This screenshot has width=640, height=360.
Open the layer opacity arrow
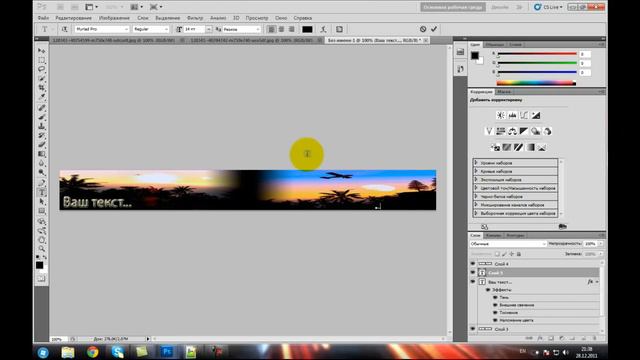tap(600, 244)
